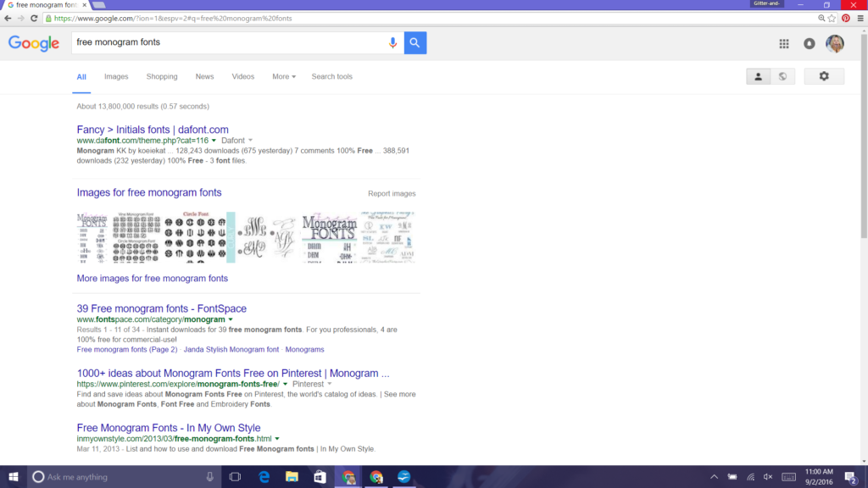
Task: Click the battery tray icon
Action: (732, 477)
